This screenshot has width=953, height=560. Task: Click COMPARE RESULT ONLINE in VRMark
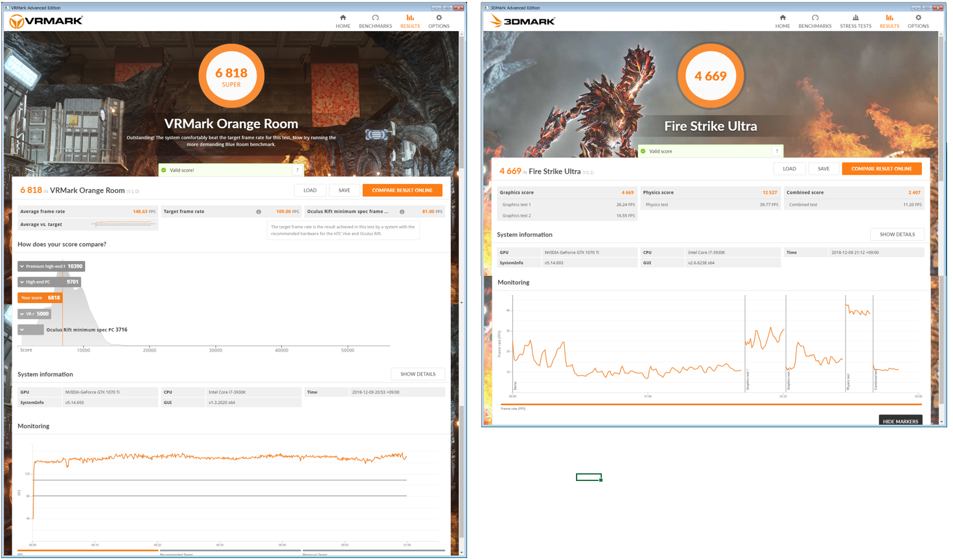(x=402, y=190)
